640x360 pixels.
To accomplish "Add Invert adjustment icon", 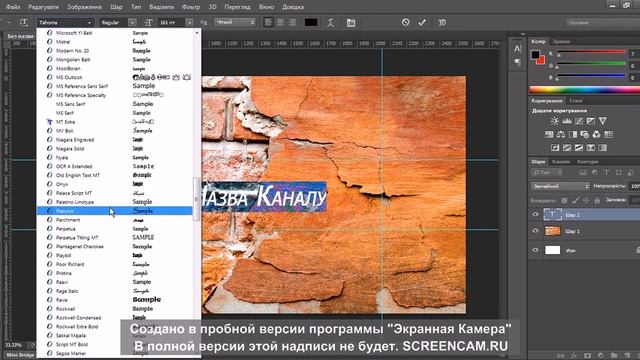I will tap(555, 148).
